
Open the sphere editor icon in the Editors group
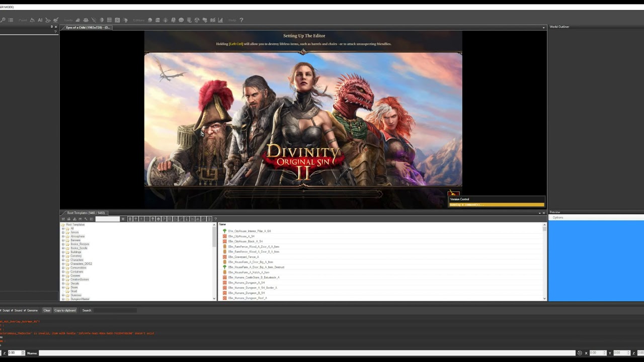[150, 20]
